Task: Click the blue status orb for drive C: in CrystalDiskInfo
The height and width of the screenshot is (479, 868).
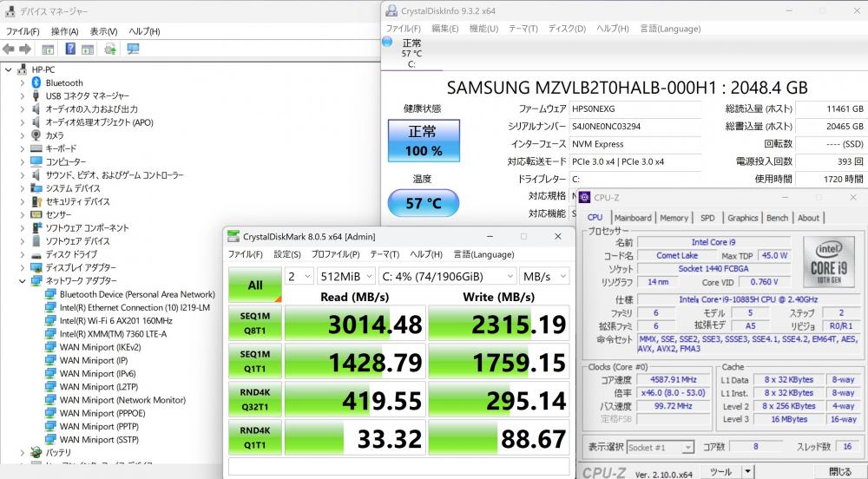Action: (387, 42)
